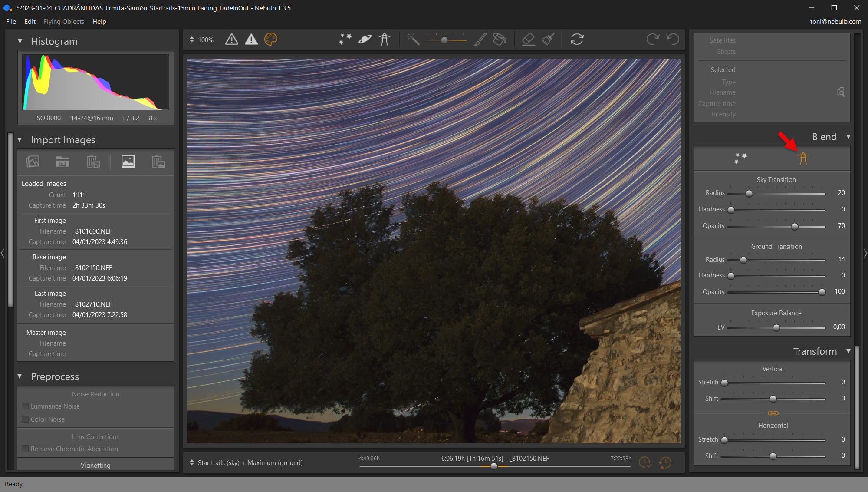The width and height of the screenshot is (868, 492).
Task: Click the toni@nebulb.com account label
Action: coord(835,21)
